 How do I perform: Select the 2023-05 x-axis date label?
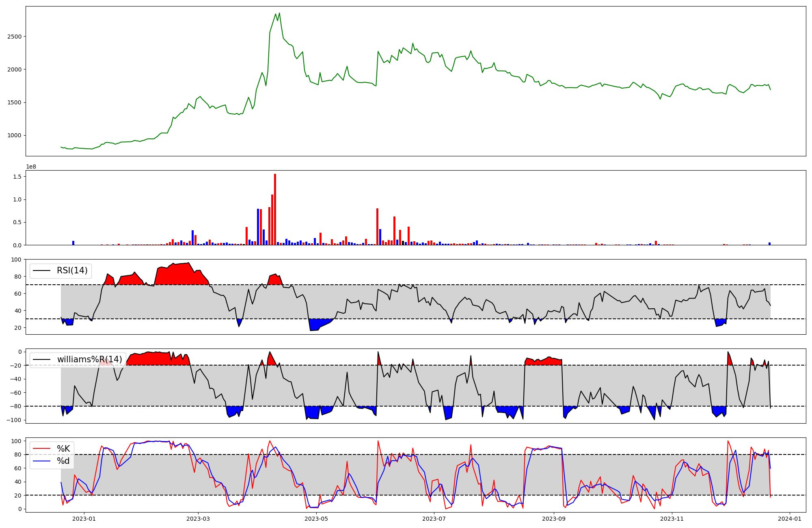pos(316,519)
